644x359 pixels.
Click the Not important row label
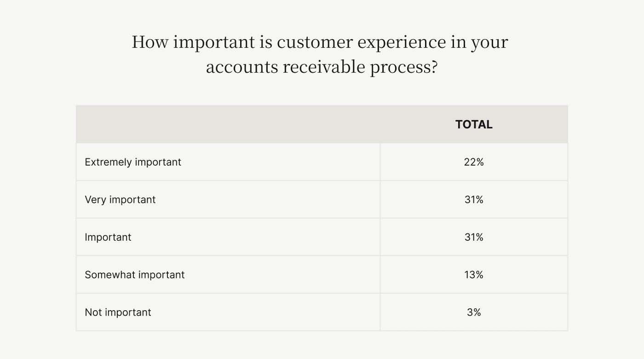point(118,312)
